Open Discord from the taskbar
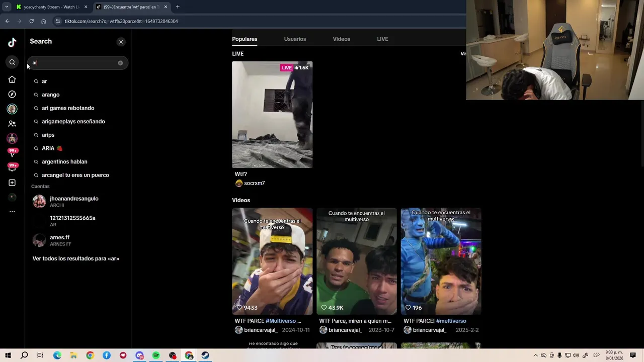The width and height of the screenshot is (644, 362). coord(139,355)
